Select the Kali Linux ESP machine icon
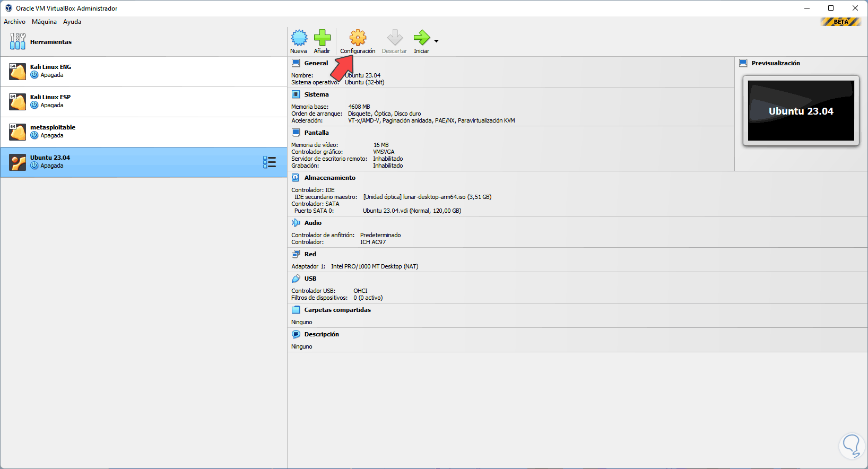This screenshot has height=469, width=868. point(18,102)
